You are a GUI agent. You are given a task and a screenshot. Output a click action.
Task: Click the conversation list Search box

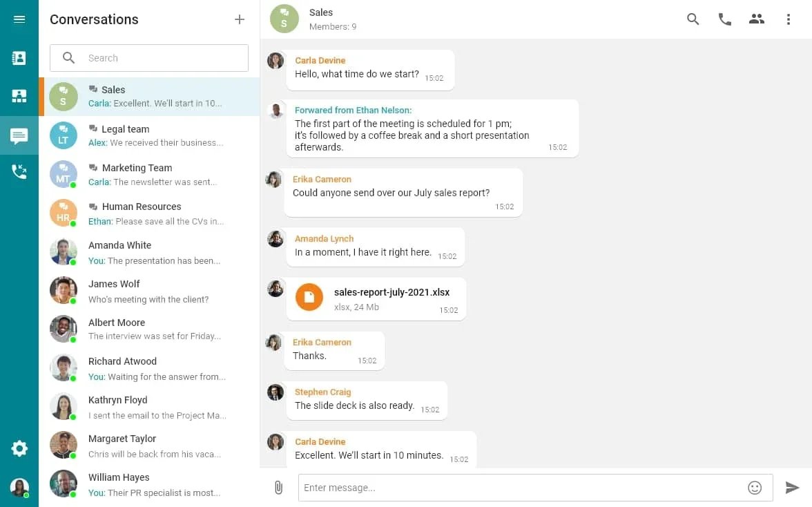[148, 58]
